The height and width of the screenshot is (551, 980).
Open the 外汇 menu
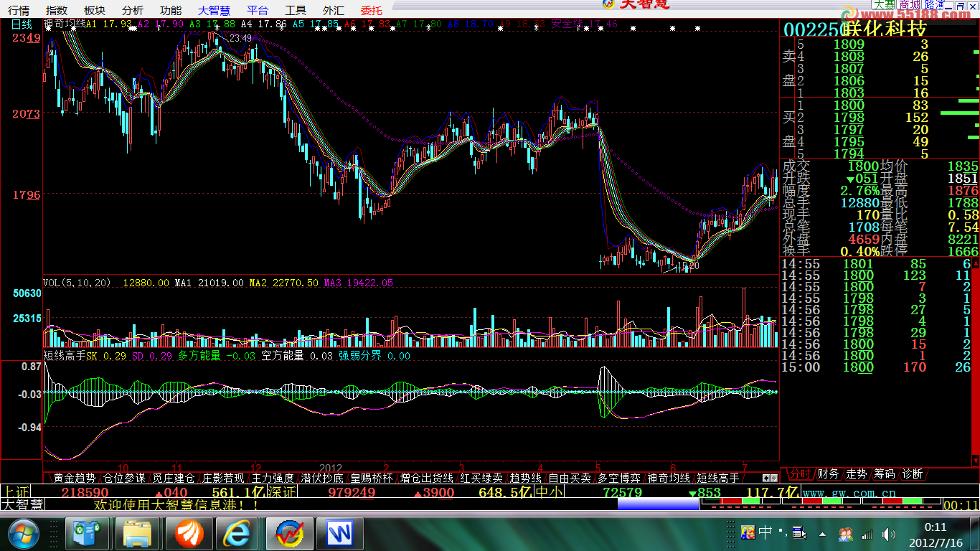[x=334, y=10]
